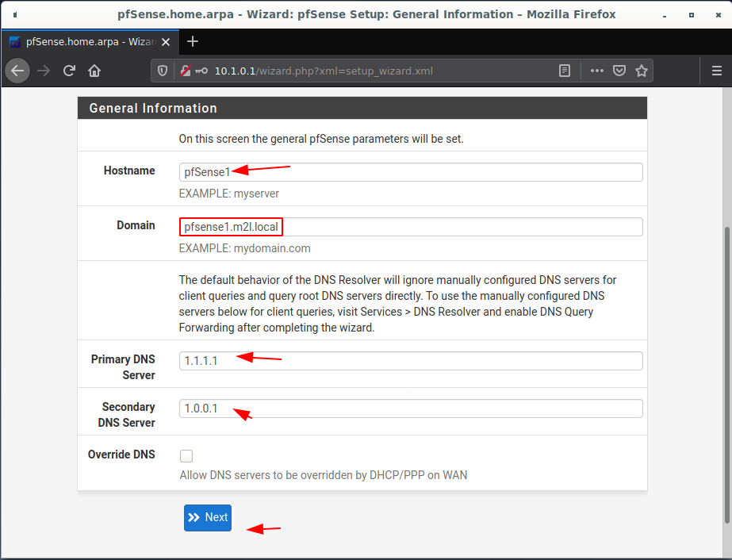The height and width of the screenshot is (560, 732).
Task: Click the Domain input field
Action: tap(411, 227)
